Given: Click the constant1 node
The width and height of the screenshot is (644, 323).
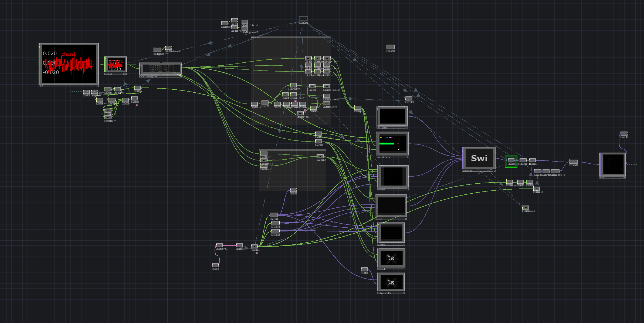Looking at the screenshot, I should [526, 208].
